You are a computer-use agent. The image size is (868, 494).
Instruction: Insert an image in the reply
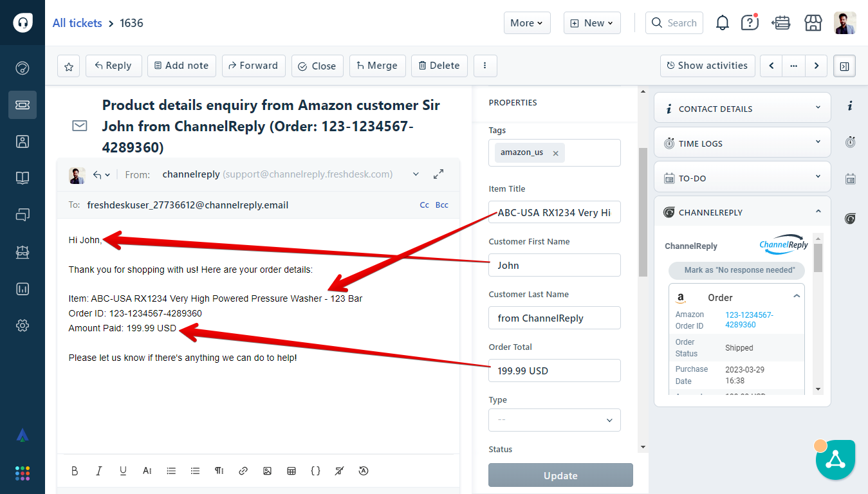coord(267,471)
